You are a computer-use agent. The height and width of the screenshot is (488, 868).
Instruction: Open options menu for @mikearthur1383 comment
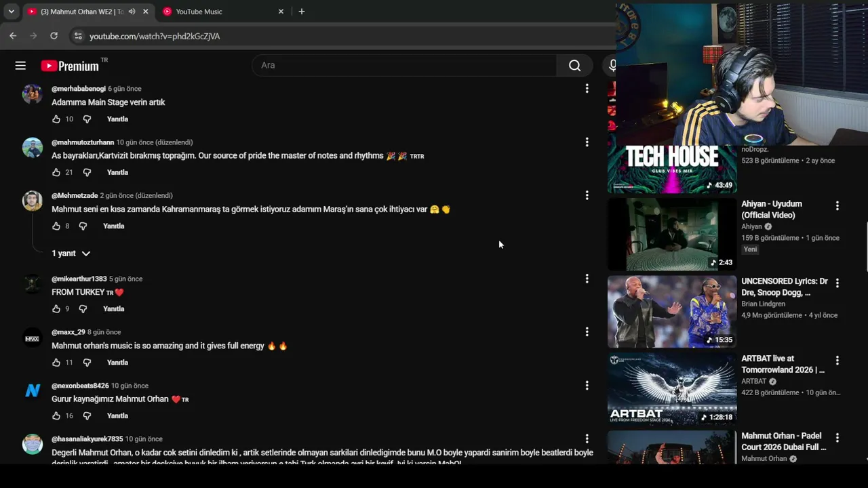[587, 279]
